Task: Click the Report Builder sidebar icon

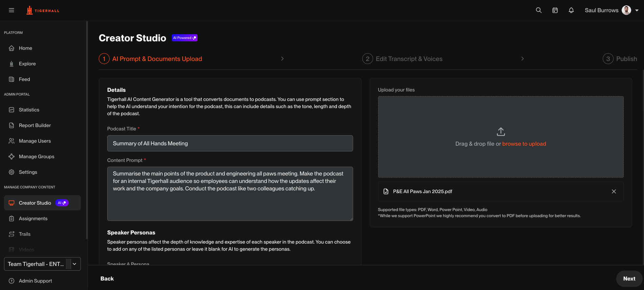Action: [11, 125]
